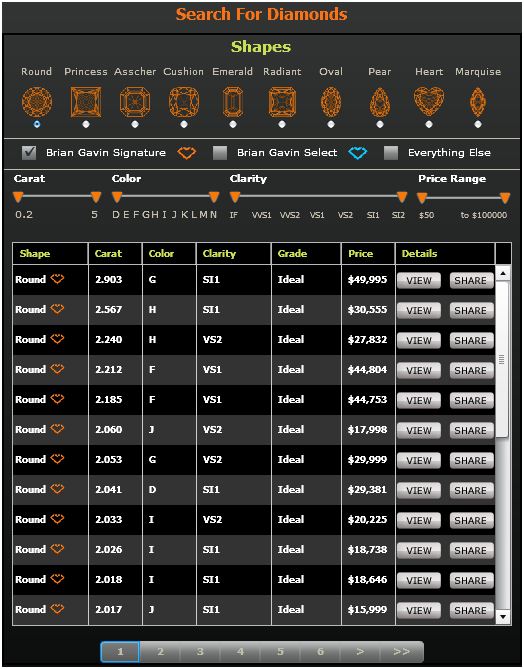The height and width of the screenshot is (669, 524).
Task: Uncheck the Brian Gavin Signature checkbox
Action: click(x=29, y=153)
